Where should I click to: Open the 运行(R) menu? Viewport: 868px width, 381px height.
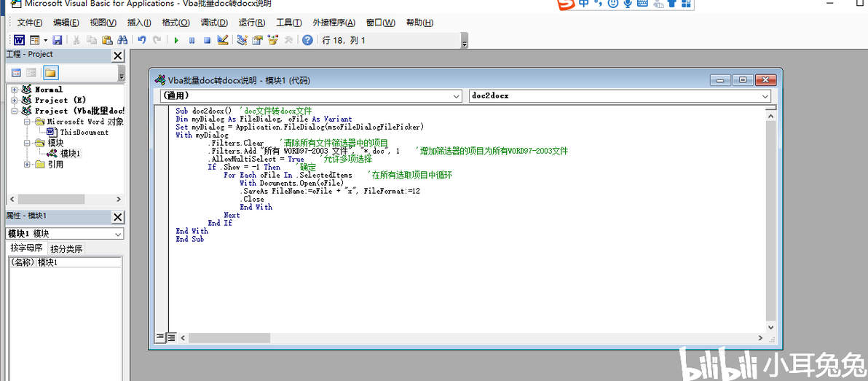click(252, 23)
